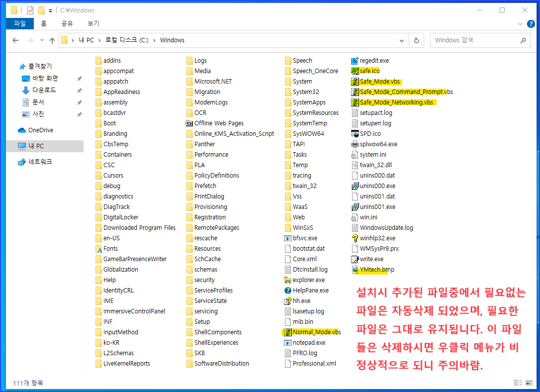Image resolution: width=540 pixels, height=392 pixels.
Task: Select the explorer.exe icon
Action: tap(287, 280)
